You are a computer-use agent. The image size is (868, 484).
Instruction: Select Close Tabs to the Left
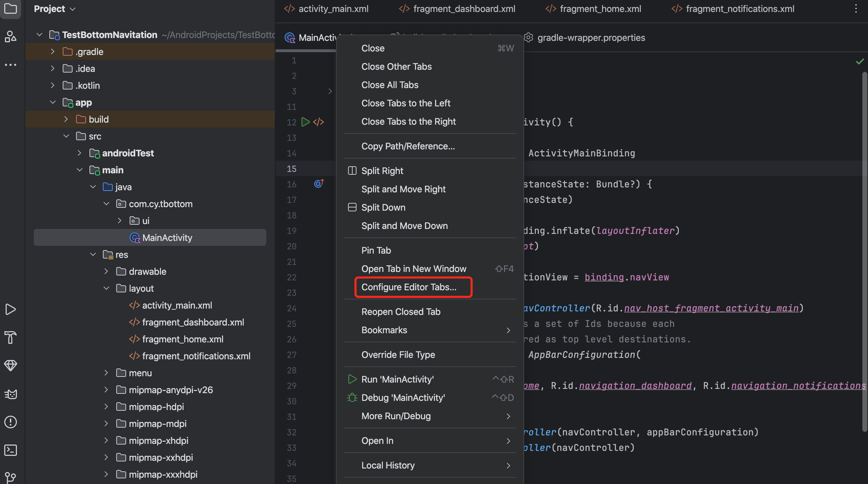(430, 103)
